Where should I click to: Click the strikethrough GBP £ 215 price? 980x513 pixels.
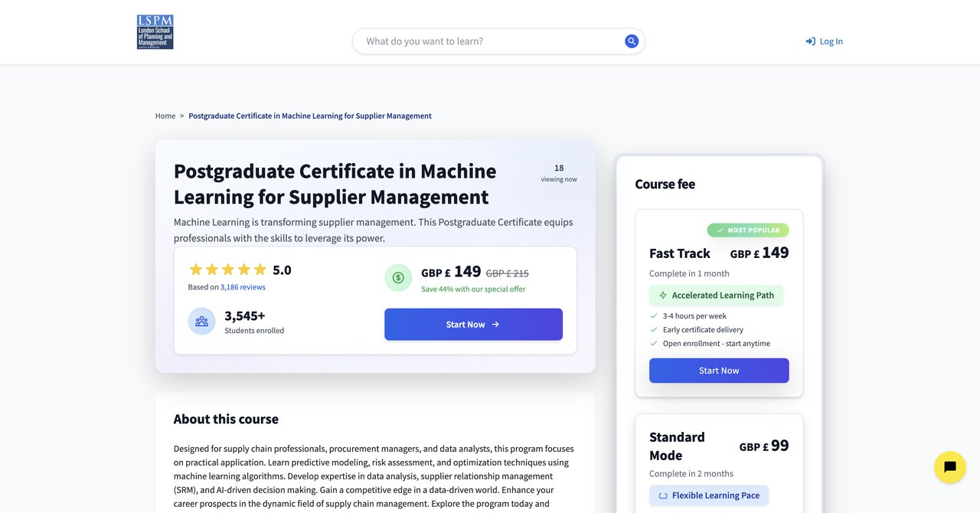(507, 273)
